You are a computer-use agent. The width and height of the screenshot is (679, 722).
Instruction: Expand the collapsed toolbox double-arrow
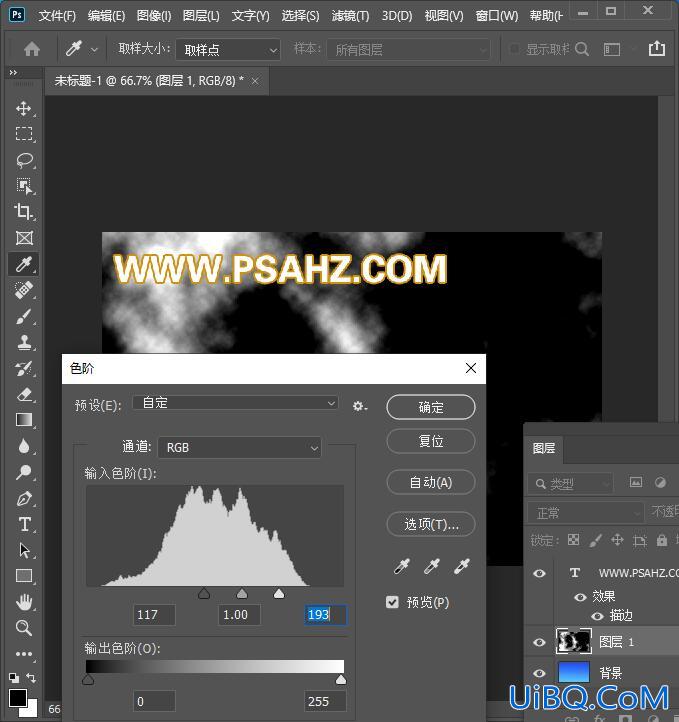(13, 72)
